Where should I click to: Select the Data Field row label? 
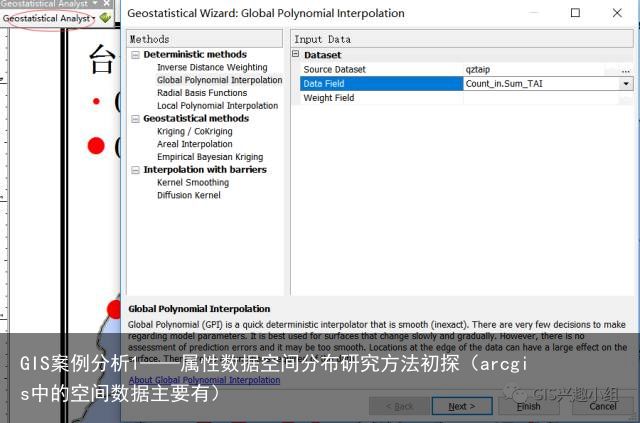pos(324,84)
